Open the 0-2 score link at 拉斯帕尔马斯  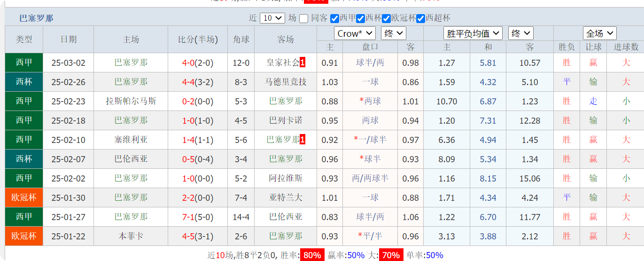(188, 102)
